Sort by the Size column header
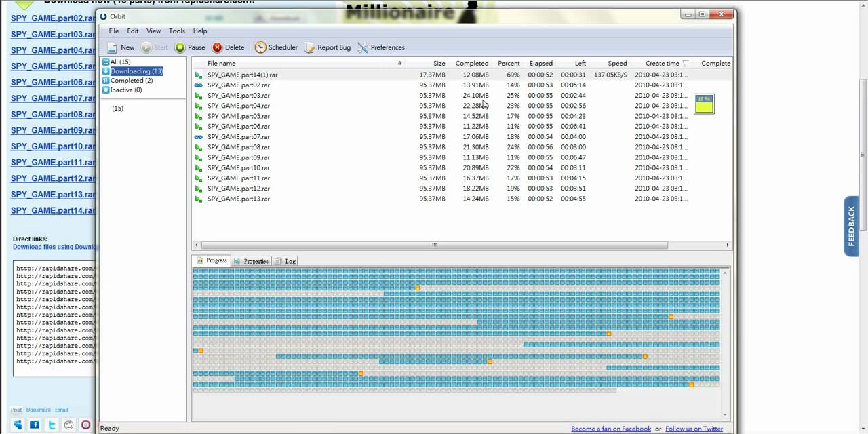Image resolution: width=868 pixels, height=434 pixels. point(439,63)
